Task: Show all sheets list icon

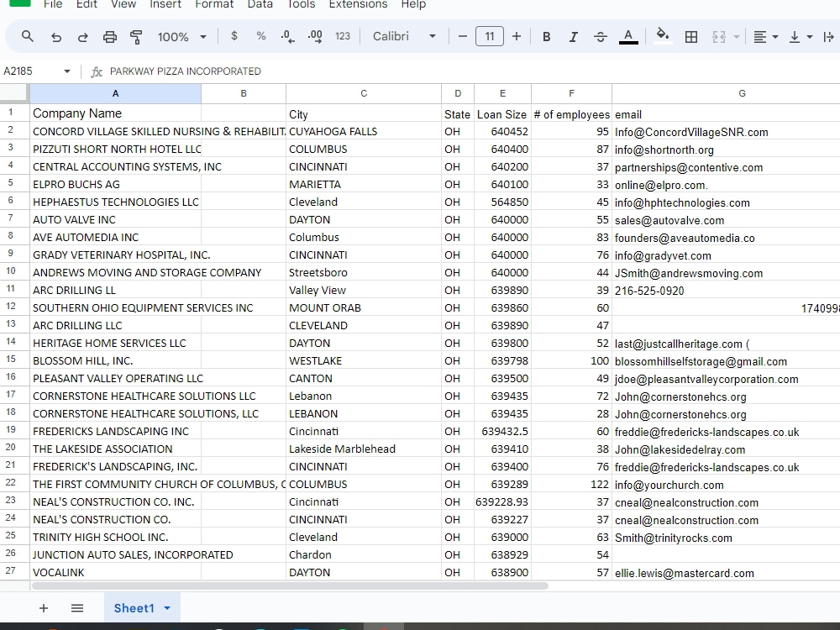Action: pos(77,608)
